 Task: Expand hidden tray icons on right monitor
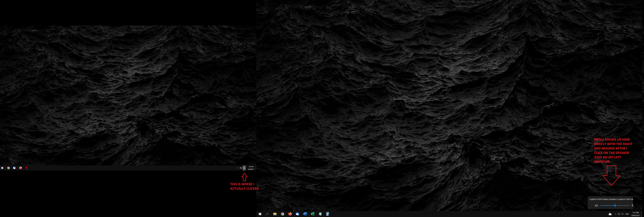pos(615,214)
